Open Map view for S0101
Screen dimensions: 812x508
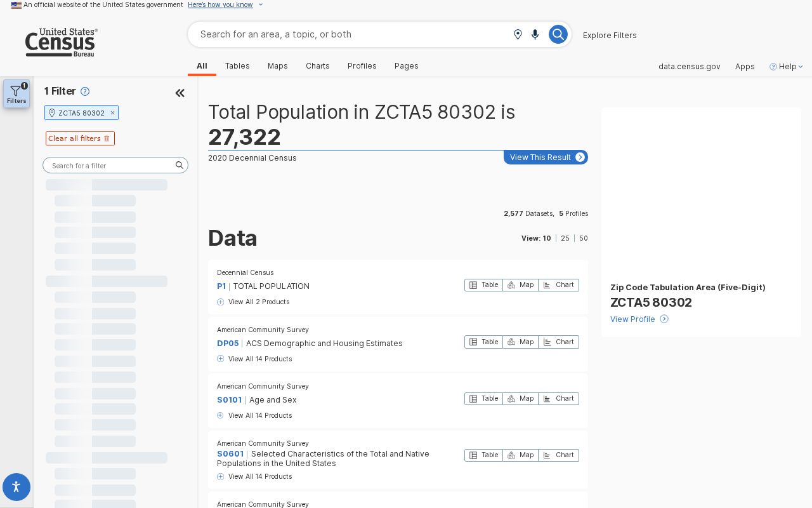click(520, 399)
